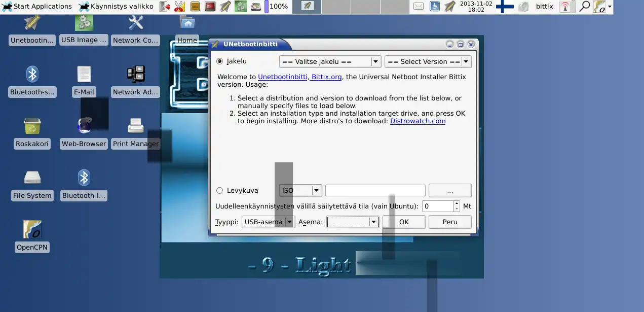Open the wireless antenna tray icon
The width and height of the screenshot is (644, 312).
click(565, 7)
